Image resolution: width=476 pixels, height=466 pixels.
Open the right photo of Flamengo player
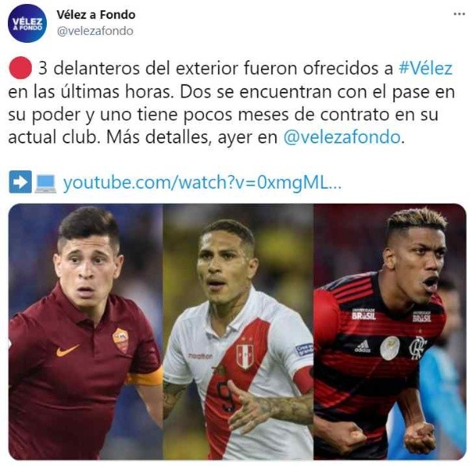(x=390, y=332)
